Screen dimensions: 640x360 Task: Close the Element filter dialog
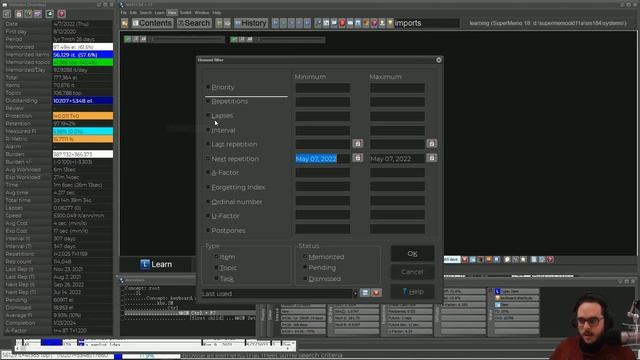[x=439, y=60]
